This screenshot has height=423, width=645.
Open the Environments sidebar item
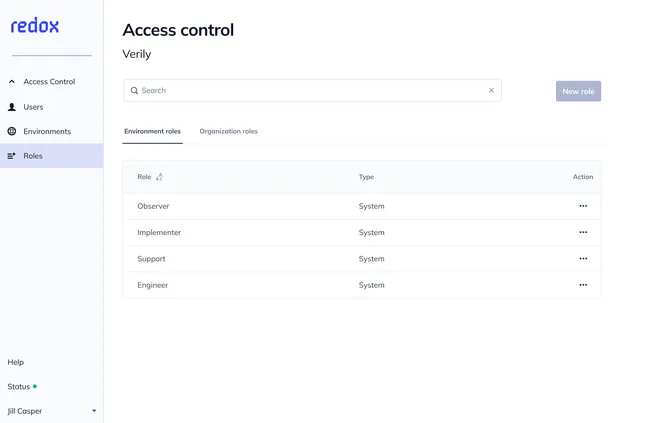[47, 131]
